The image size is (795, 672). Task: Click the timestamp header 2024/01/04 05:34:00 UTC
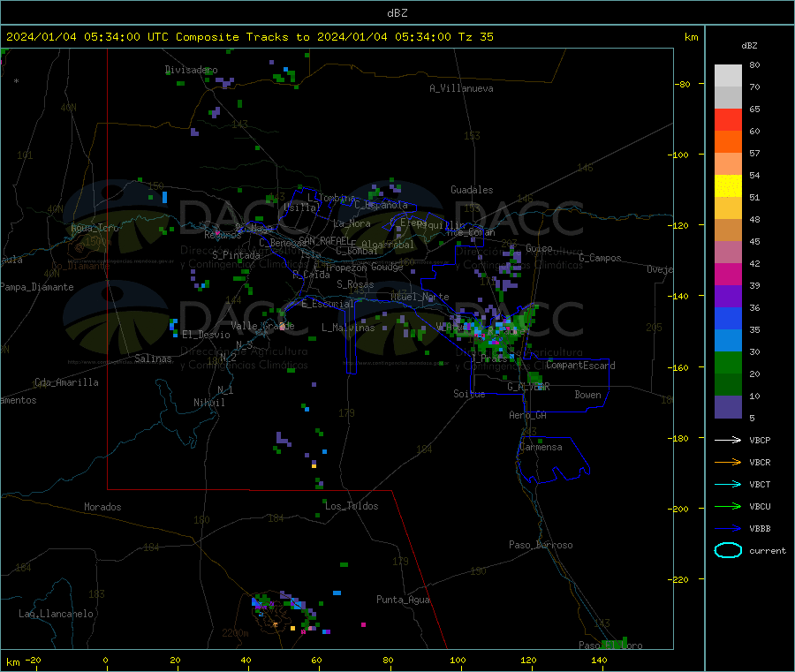point(87,37)
